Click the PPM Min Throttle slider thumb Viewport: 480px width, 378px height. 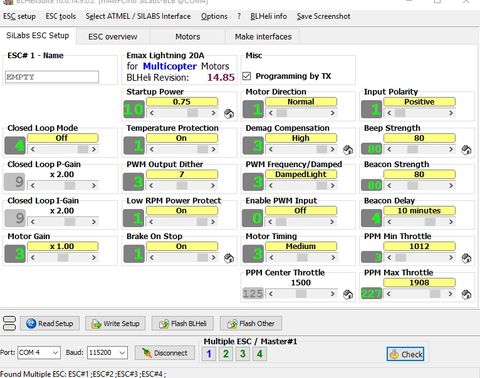coord(400,257)
